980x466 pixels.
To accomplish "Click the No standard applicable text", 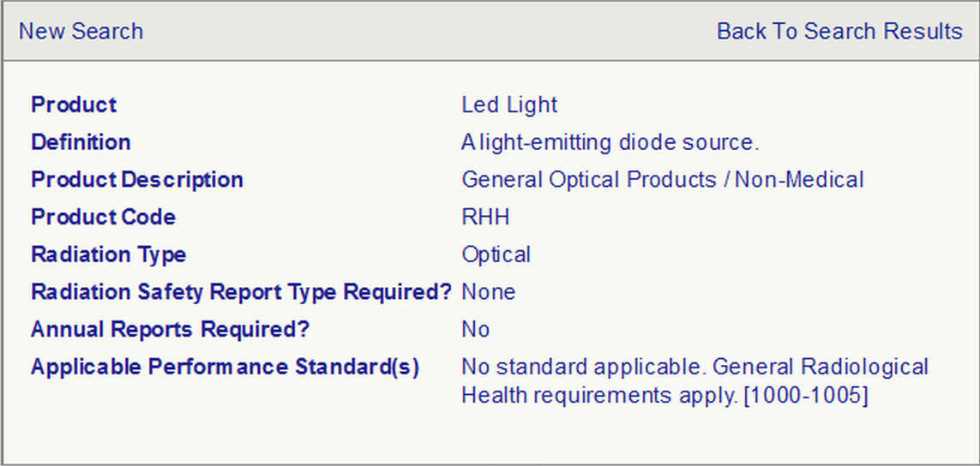I will (x=583, y=367).
